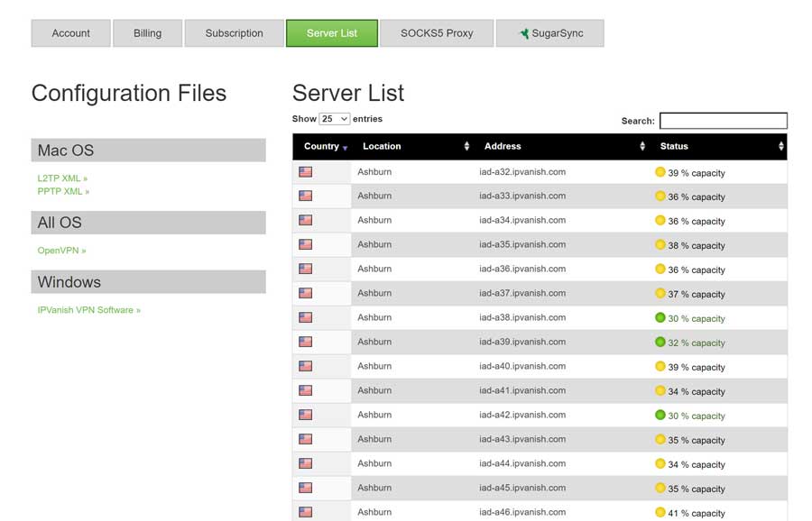The image size is (812, 521).
Task: Select the iad-a42.ipvanish.com address cell
Action: click(522, 415)
